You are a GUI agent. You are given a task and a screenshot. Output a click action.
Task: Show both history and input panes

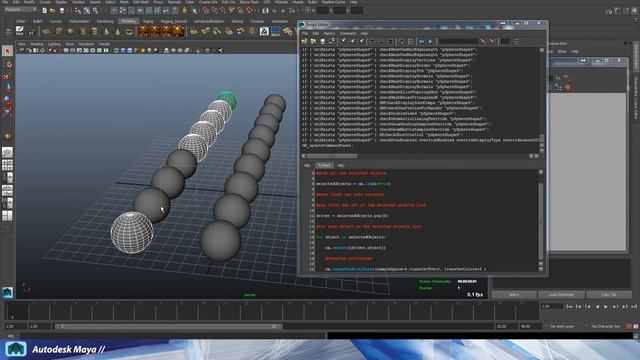click(x=390, y=41)
